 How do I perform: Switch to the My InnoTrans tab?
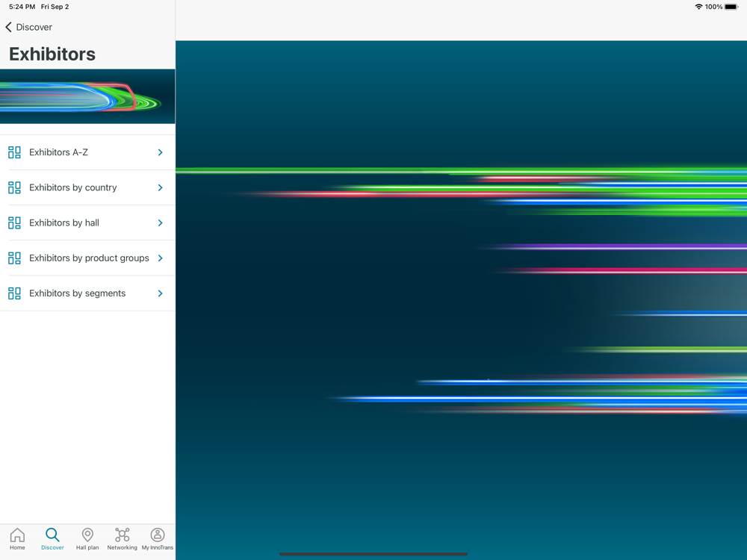(x=158, y=539)
